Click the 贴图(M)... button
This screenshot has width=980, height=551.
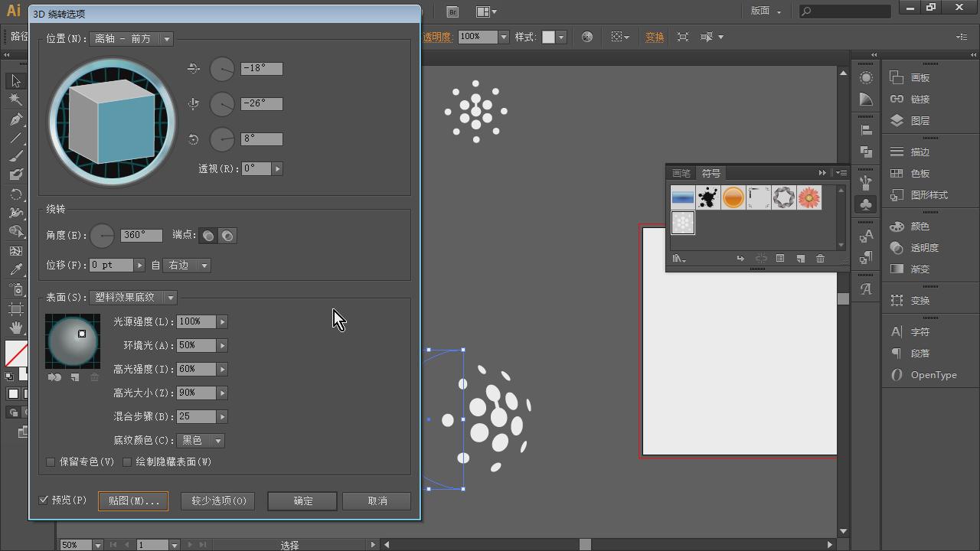click(x=133, y=500)
